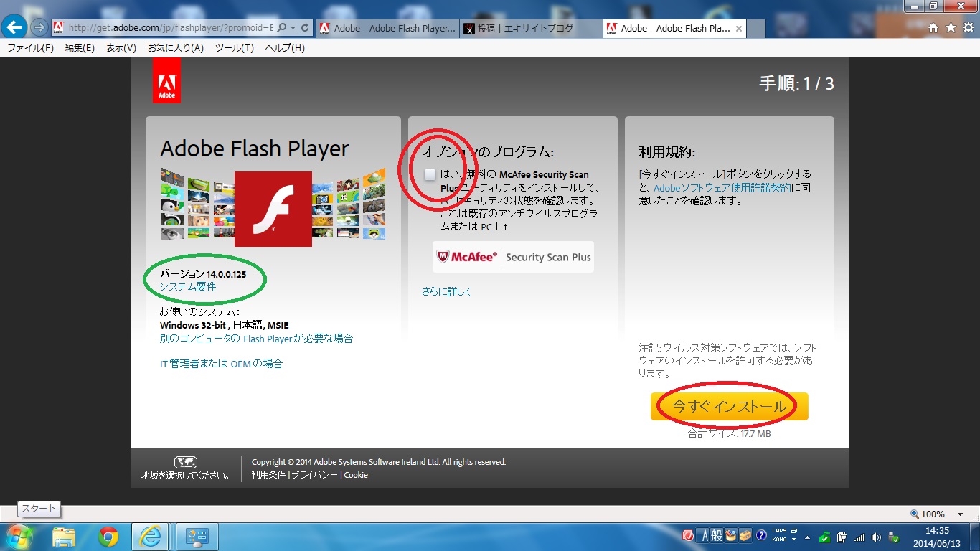This screenshot has height=551, width=980.
Task: Show hidden tray icons arrow
Action: 809,537
